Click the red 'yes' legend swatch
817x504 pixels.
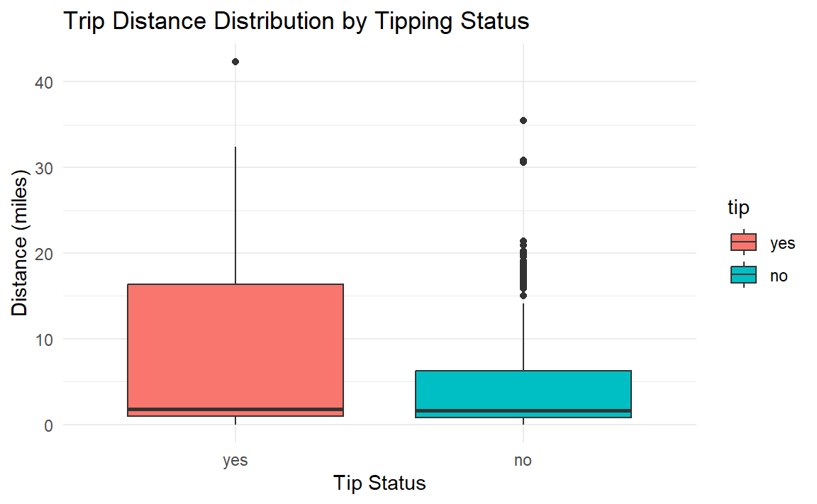point(744,242)
